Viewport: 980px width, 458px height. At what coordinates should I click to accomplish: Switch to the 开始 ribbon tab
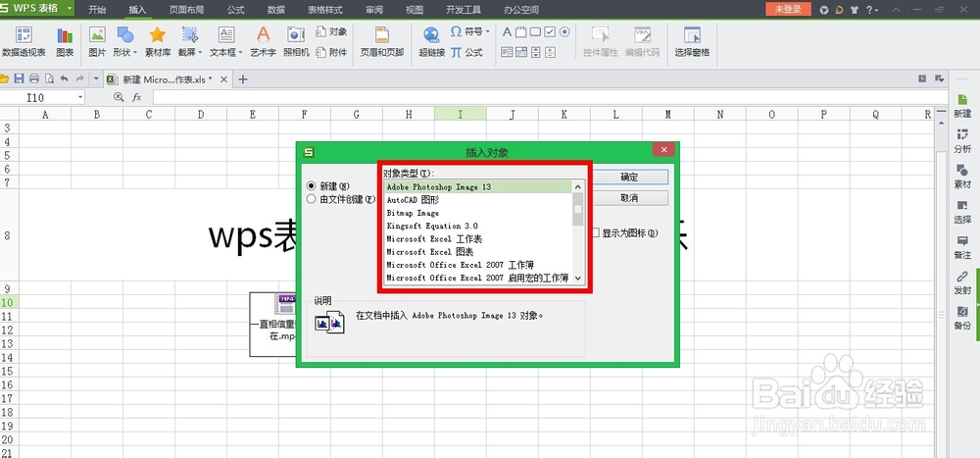click(97, 10)
